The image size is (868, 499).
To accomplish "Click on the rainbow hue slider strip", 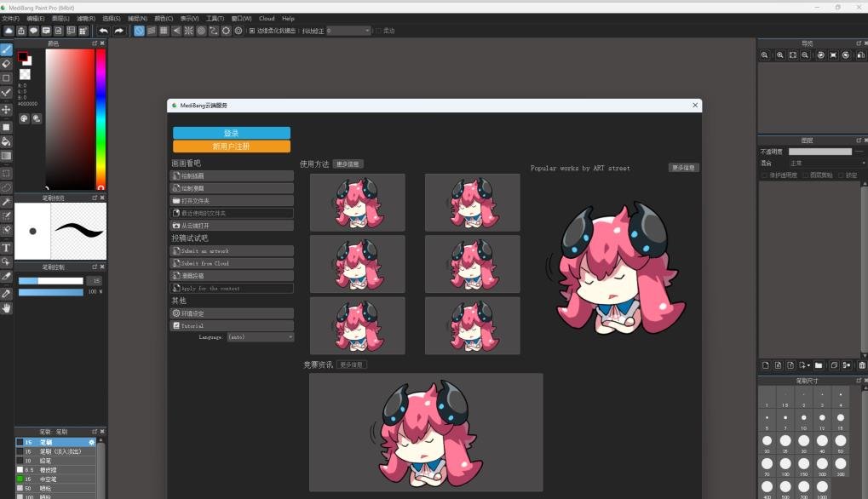I will pos(101,119).
